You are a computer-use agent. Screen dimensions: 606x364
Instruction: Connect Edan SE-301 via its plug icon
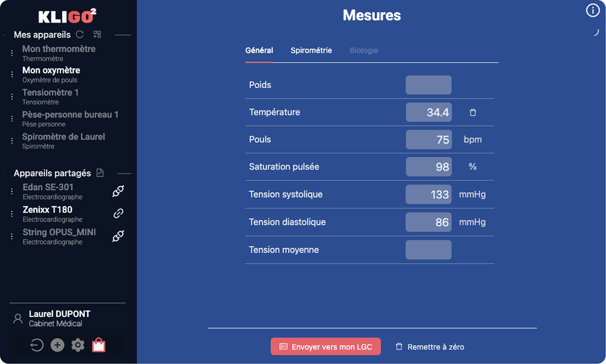point(118,191)
